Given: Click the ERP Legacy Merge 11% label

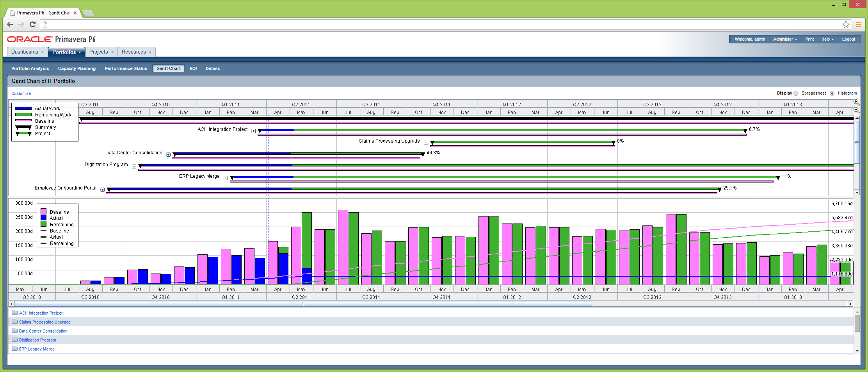Looking at the screenshot, I should (x=786, y=176).
